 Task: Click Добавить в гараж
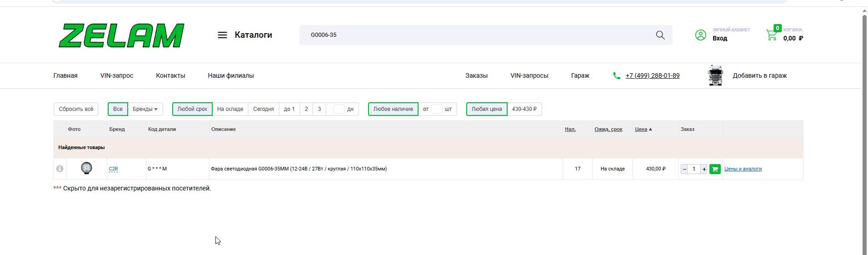(760, 76)
